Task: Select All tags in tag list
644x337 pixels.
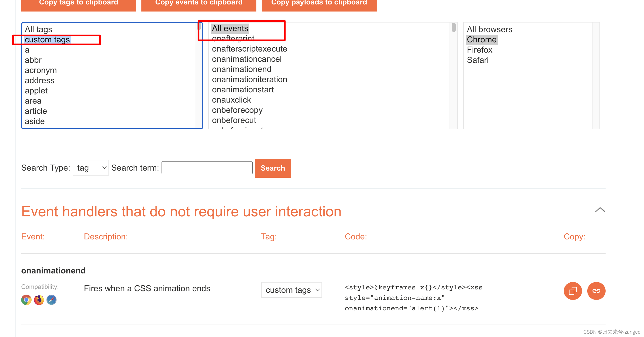Action: 38,29
